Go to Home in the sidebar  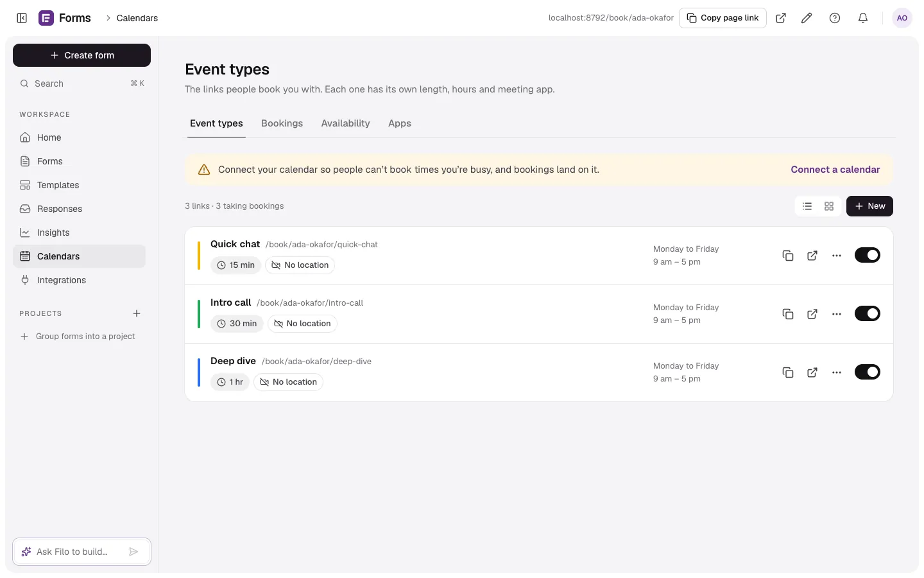click(79, 137)
